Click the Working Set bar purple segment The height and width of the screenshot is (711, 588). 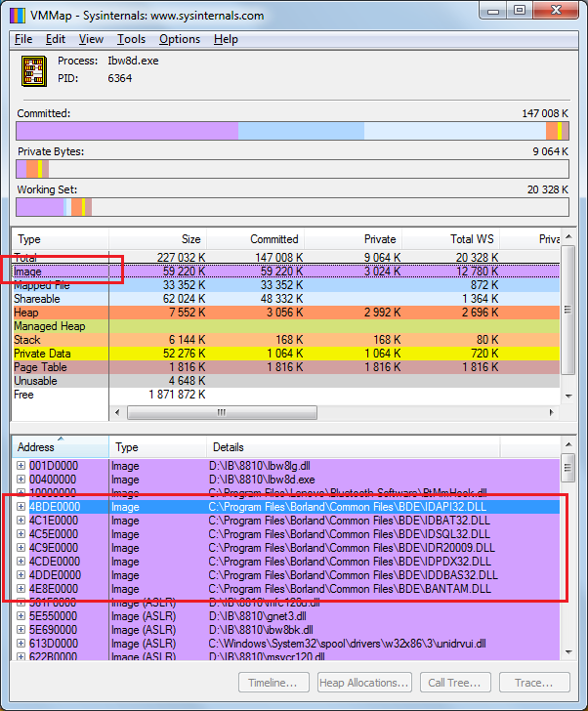[x=40, y=207]
